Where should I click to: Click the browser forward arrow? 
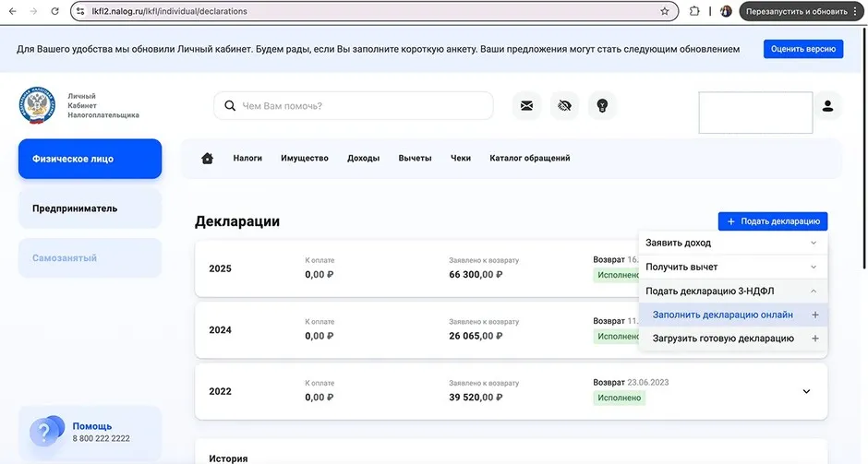(x=34, y=11)
